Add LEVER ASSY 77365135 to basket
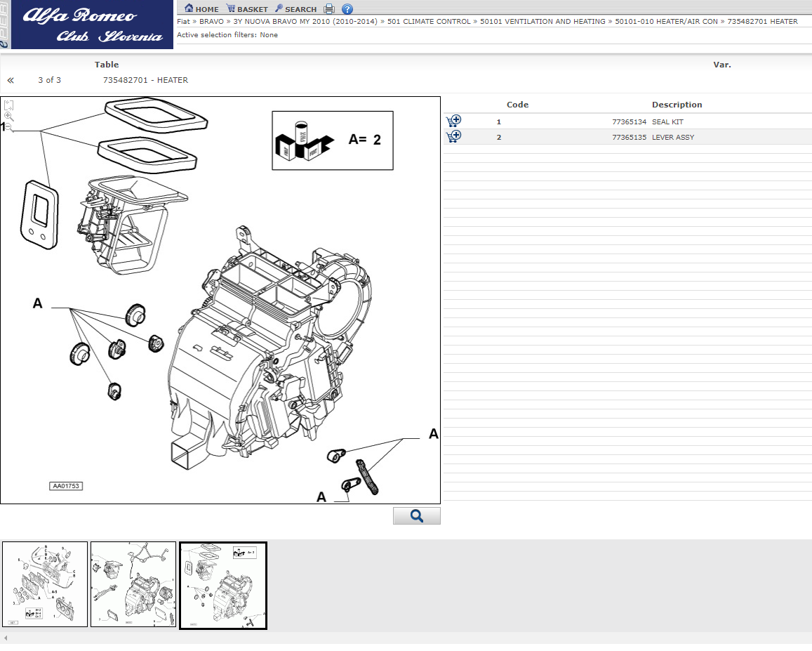 pyautogui.click(x=453, y=137)
